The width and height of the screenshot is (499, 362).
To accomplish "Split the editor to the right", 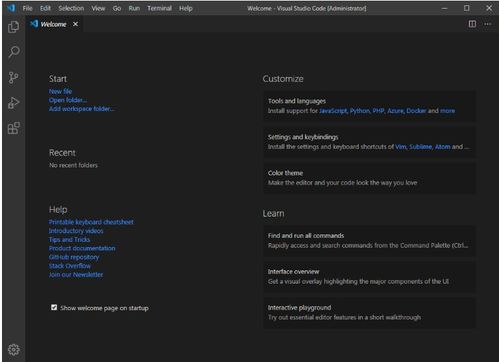I will [472, 24].
